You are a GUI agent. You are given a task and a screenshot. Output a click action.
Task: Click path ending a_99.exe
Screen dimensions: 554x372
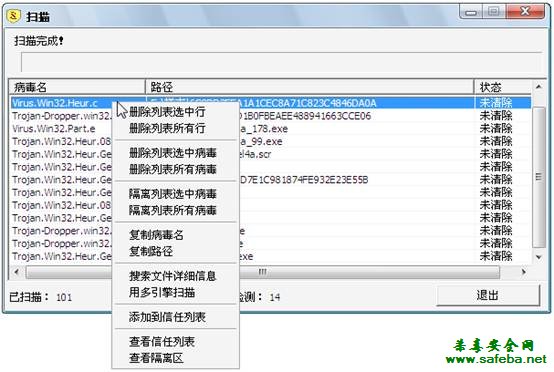point(261,142)
